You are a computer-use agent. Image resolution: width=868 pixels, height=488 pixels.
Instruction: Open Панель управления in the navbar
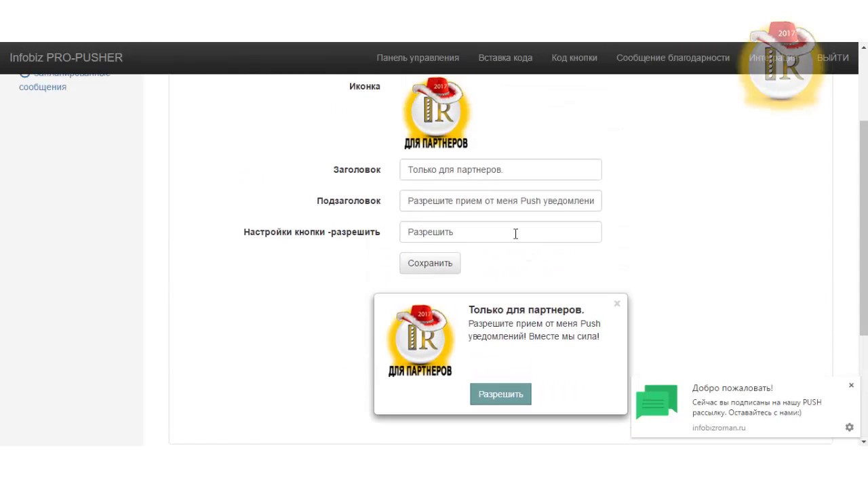[x=418, y=58]
